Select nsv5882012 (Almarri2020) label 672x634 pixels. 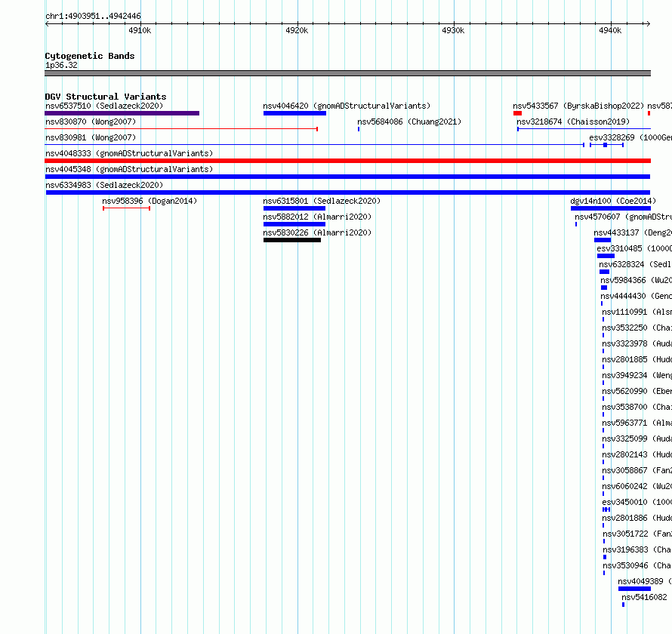tap(317, 217)
